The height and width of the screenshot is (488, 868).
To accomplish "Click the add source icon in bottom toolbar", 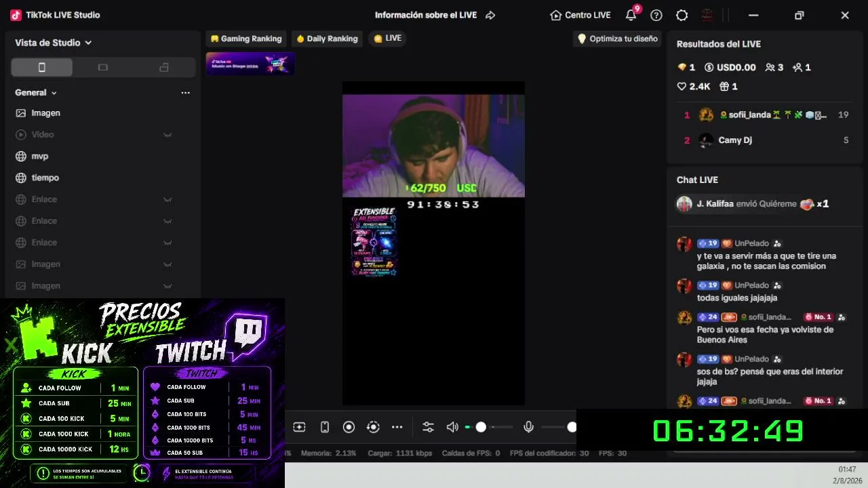I will [299, 427].
